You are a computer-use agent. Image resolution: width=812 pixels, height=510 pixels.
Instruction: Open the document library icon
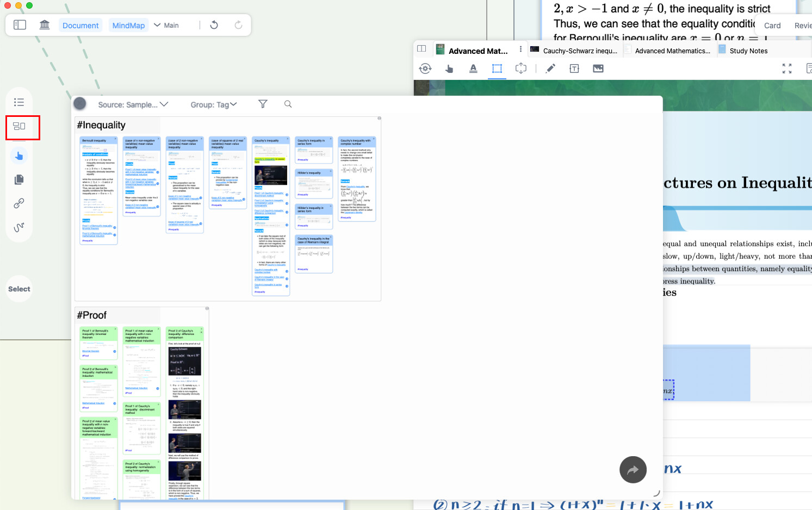pos(45,25)
